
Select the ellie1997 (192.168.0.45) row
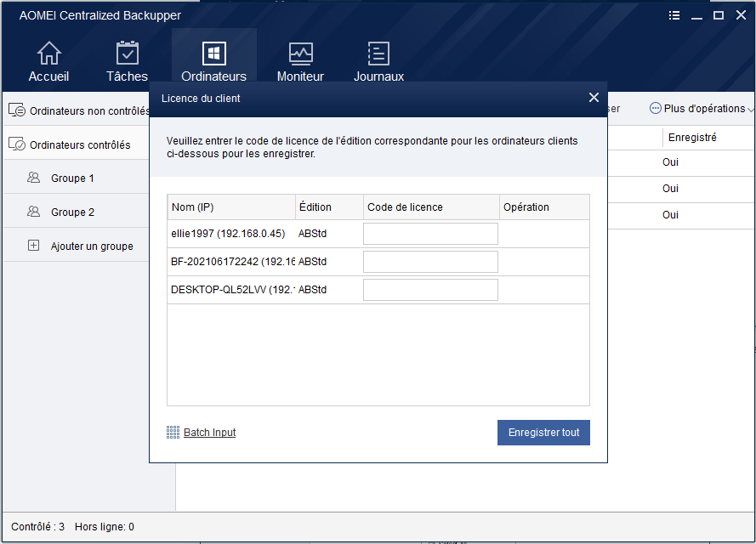pyautogui.click(x=378, y=234)
